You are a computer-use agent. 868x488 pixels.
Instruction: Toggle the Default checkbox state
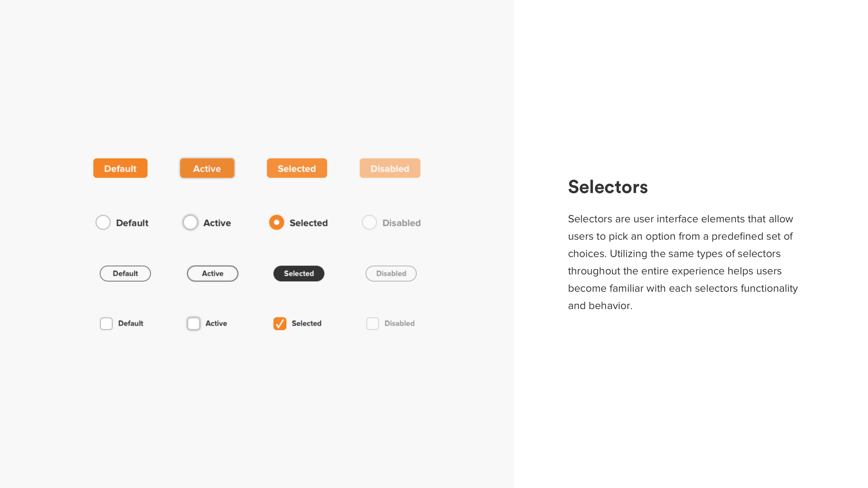click(x=106, y=323)
